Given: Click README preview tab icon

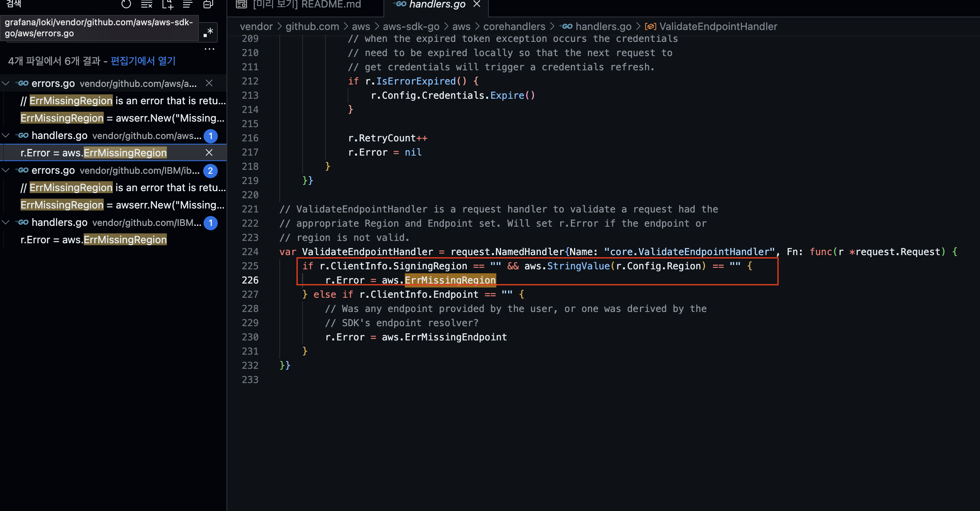Looking at the screenshot, I should point(241,4).
